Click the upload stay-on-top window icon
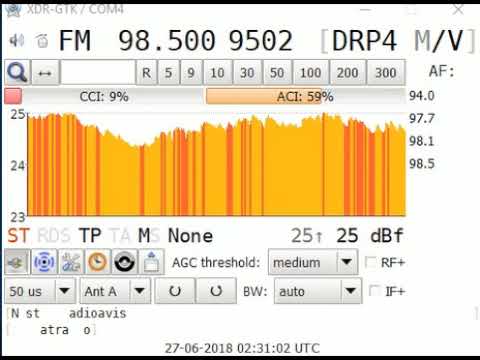 point(151,262)
